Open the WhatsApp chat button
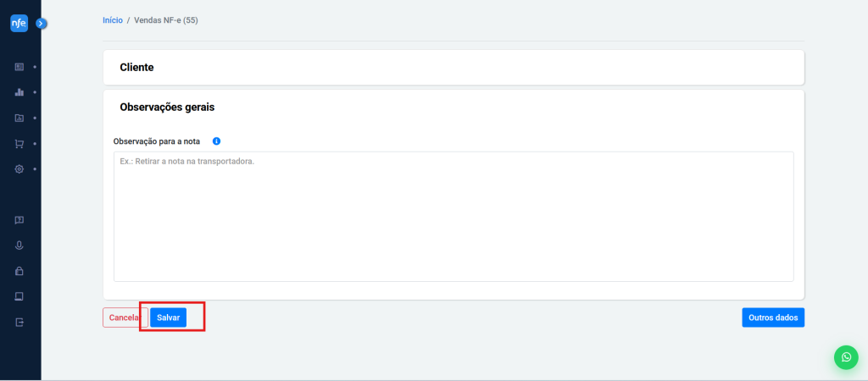Image resolution: width=868 pixels, height=381 pixels. [x=846, y=357]
